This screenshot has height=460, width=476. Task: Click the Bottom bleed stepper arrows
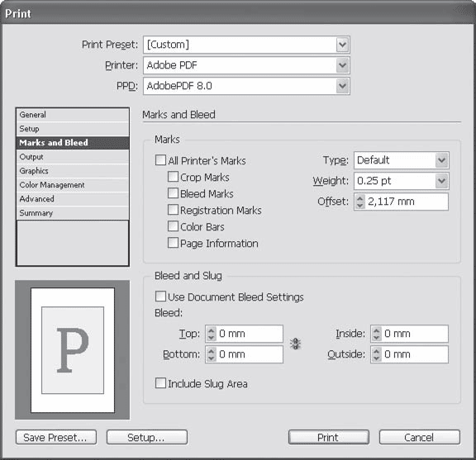212,354
